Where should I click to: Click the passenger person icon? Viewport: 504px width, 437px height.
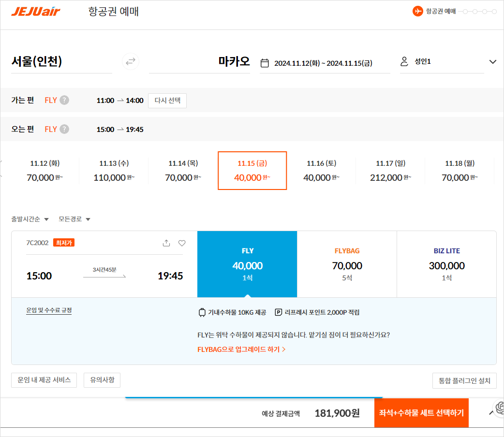(x=404, y=62)
